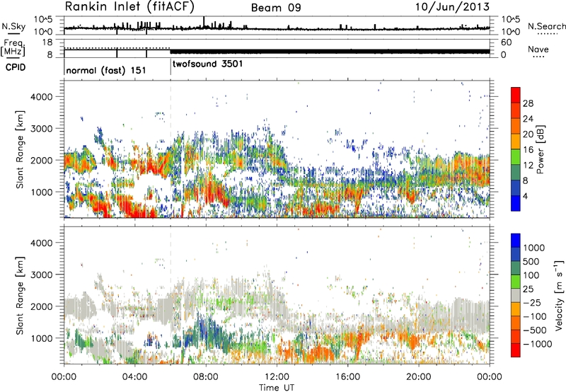
Task: Click the "18" frequency axis value
Action: pyautogui.click(x=48, y=42)
